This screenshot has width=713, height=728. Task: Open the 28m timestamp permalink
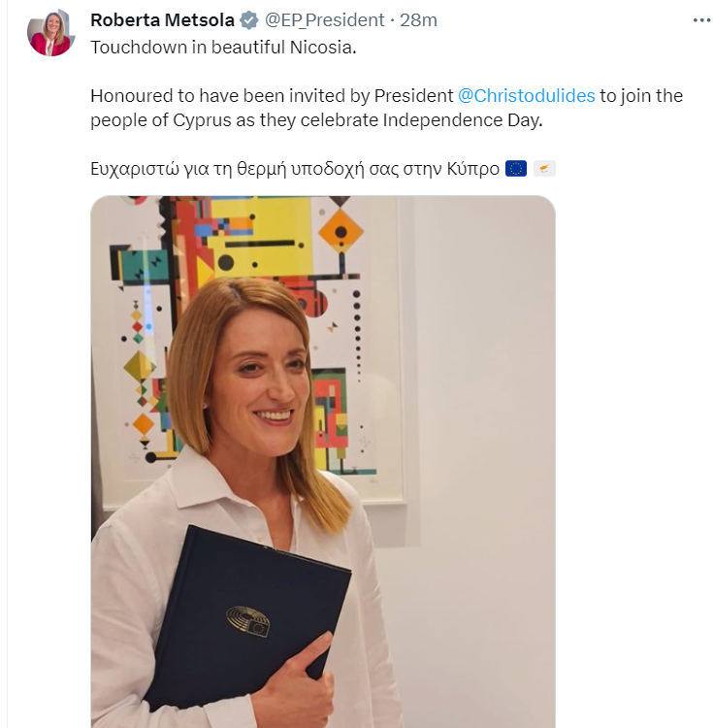[418, 20]
